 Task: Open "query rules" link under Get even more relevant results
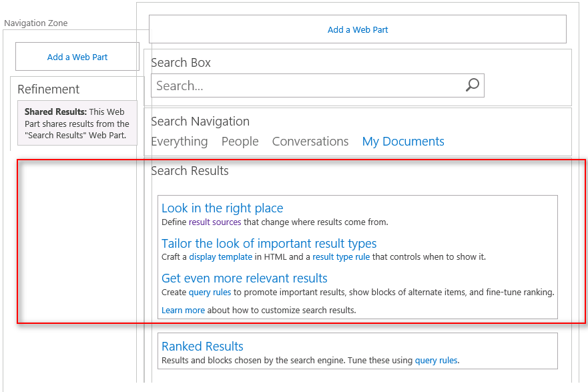(x=210, y=292)
